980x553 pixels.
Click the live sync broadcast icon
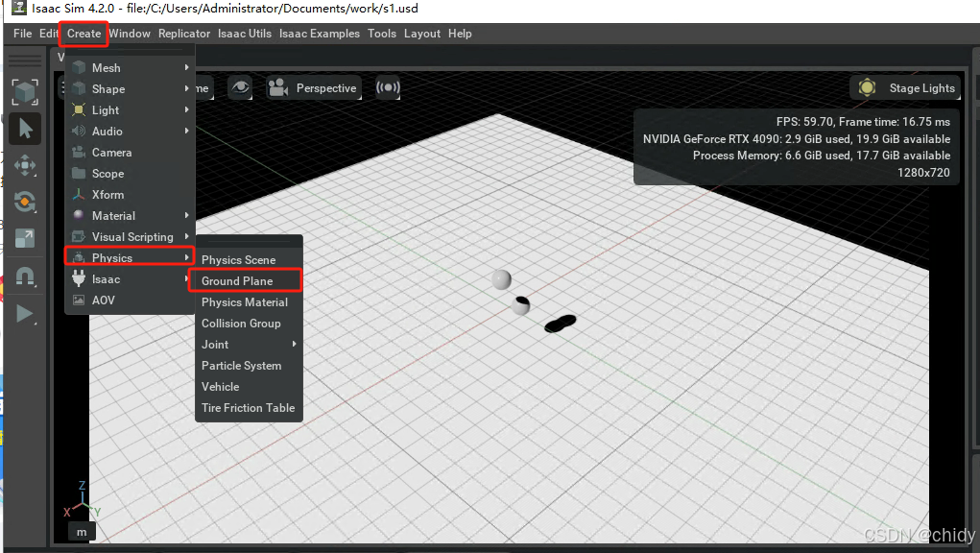tap(388, 87)
